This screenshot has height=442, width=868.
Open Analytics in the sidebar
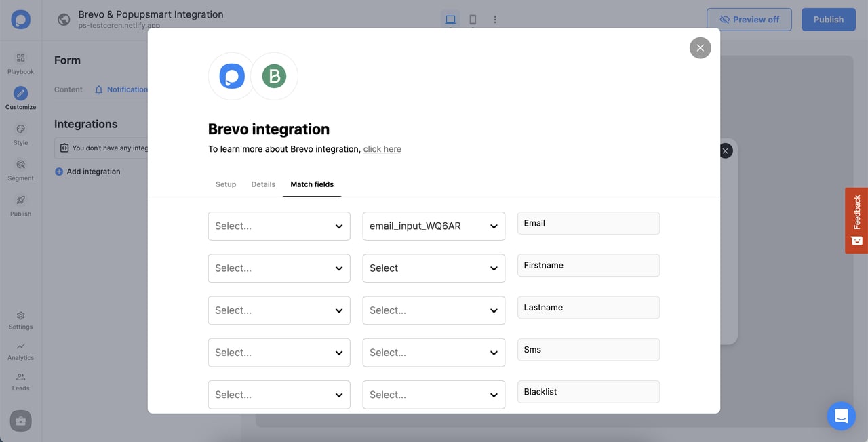tap(20, 351)
